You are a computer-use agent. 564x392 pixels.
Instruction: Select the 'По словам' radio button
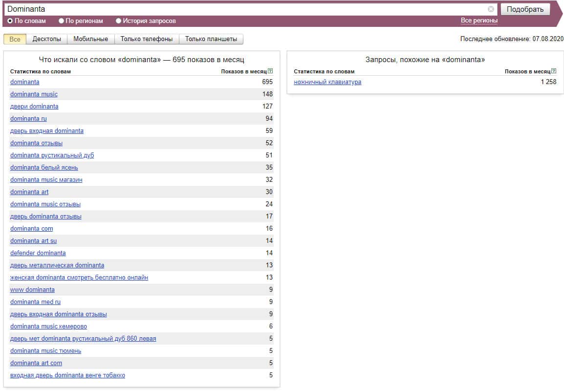(x=10, y=21)
